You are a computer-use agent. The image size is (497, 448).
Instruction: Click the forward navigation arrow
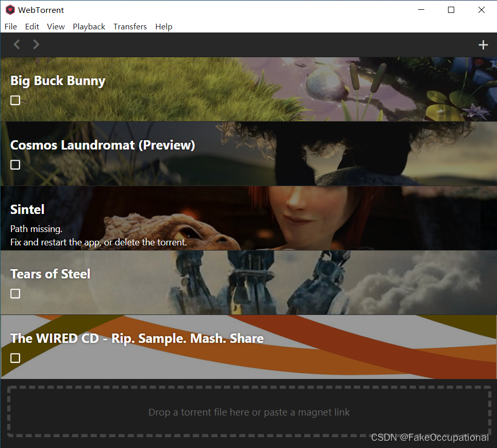tap(36, 44)
